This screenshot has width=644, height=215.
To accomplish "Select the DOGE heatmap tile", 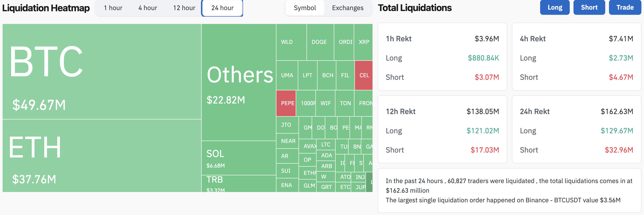I will coord(320,42).
